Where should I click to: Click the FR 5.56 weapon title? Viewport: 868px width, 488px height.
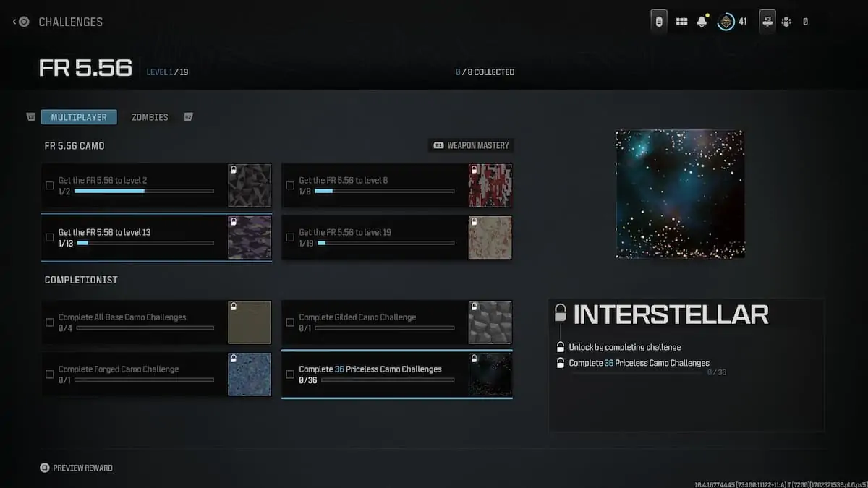click(85, 69)
